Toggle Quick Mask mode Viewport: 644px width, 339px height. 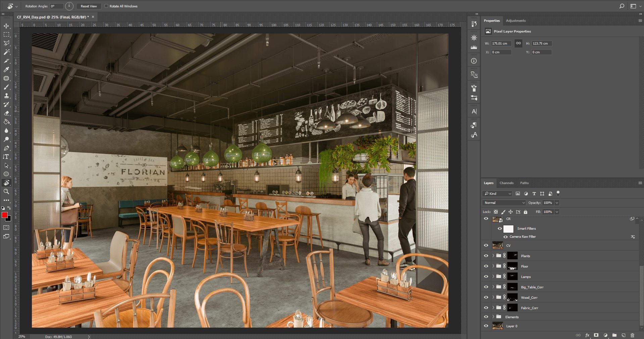(6, 228)
